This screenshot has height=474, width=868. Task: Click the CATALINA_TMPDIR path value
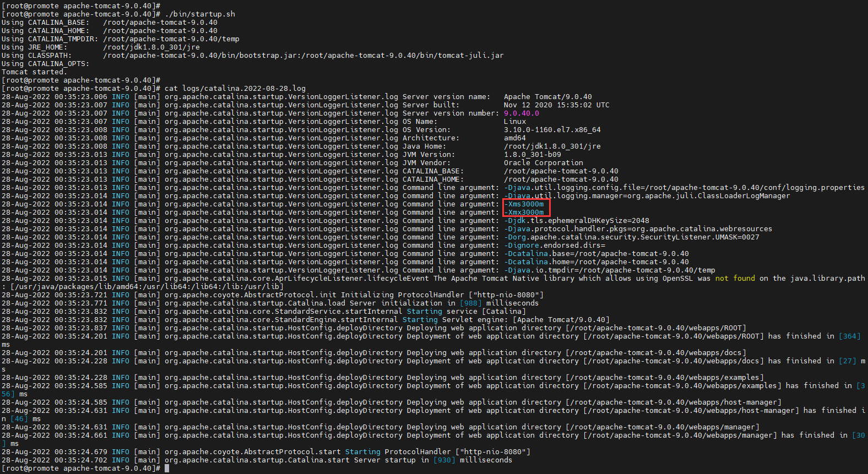pyautogui.click(x=171, y=39)
